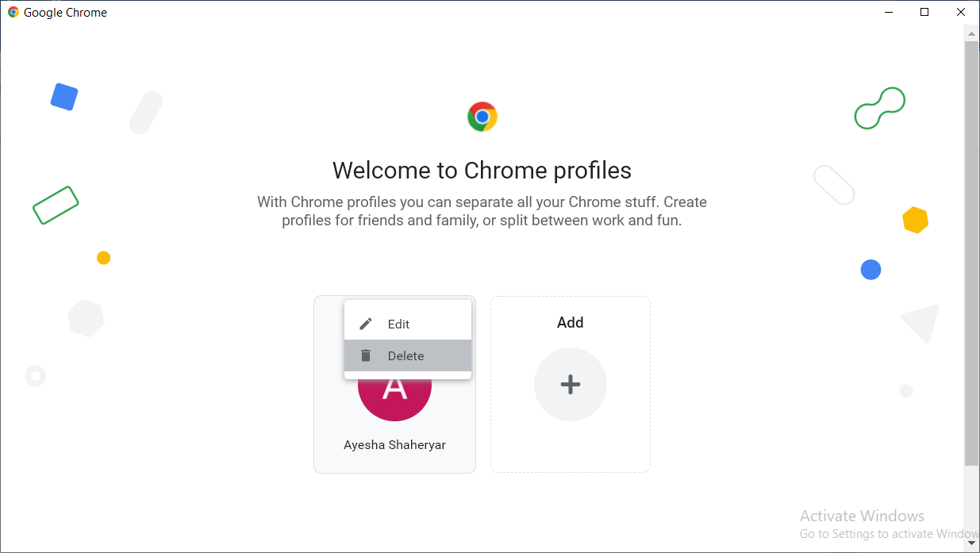
Task: Click the Chrome icon in the title bar
Action: click(13, 13)
